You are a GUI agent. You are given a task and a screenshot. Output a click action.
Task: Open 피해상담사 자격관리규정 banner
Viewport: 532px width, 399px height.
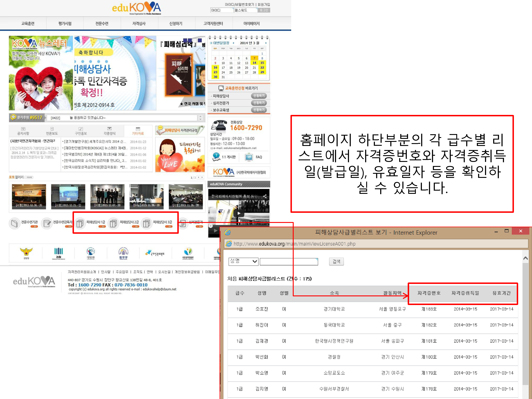click(180, 130)
